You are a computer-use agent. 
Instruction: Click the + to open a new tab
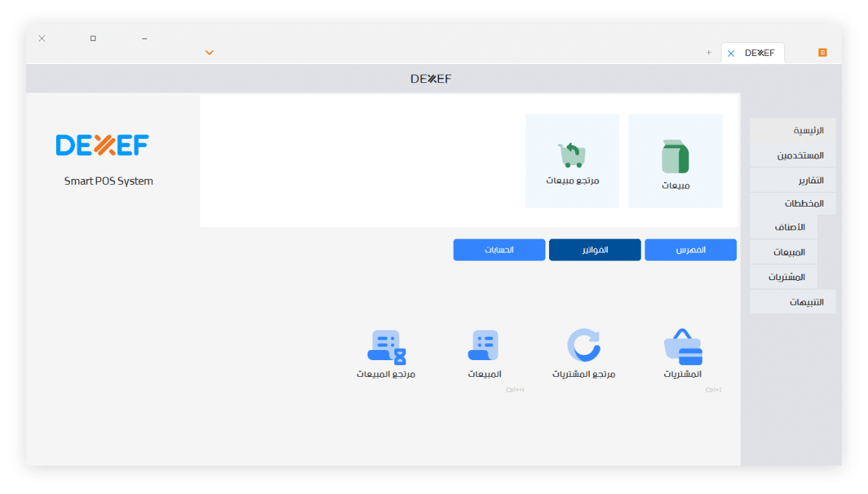[709, 52]
